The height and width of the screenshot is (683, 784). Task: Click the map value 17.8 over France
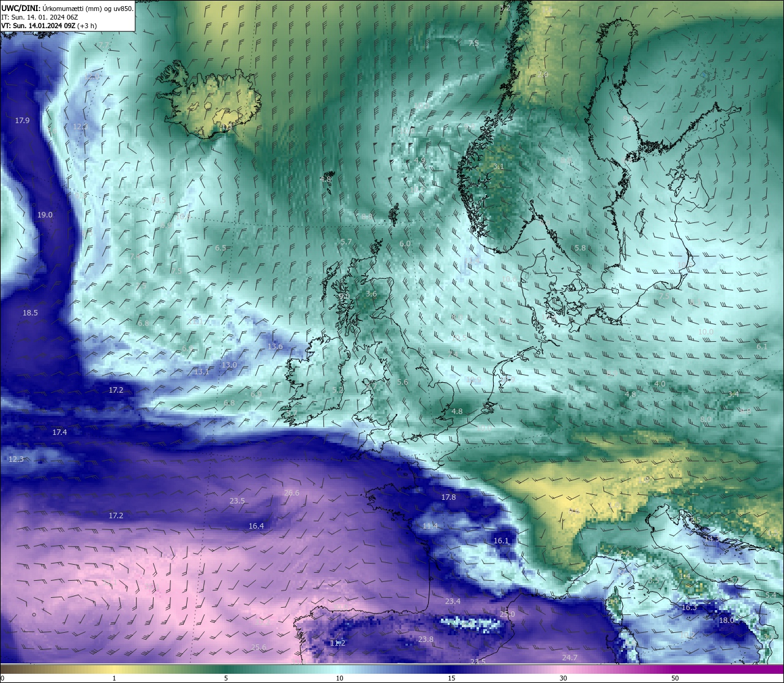(448, 497)
